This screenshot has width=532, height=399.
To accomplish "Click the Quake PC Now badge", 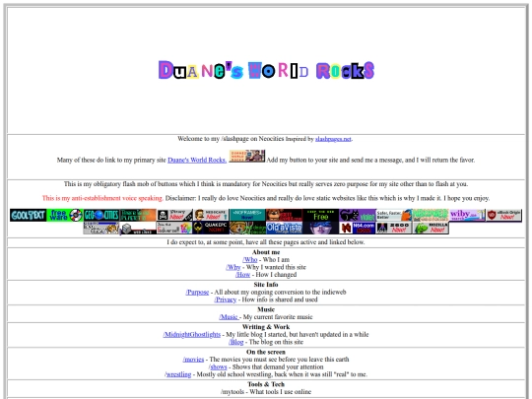I will click(x=212, y=228).
